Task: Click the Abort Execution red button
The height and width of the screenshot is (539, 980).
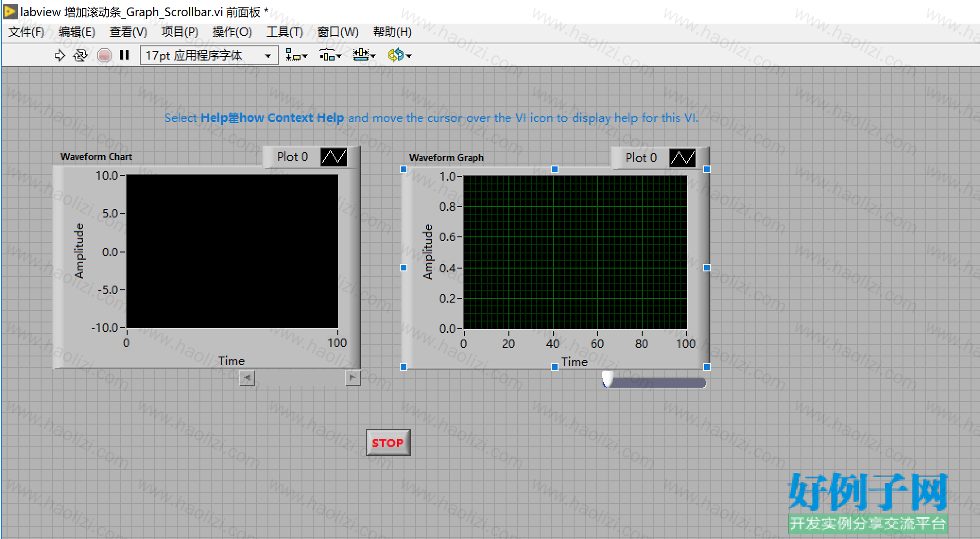Action: (104, 56)
